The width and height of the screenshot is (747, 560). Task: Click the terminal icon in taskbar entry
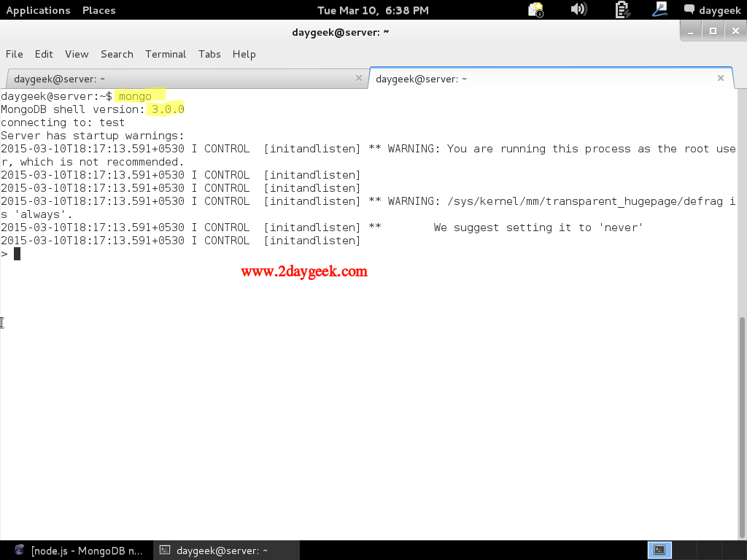coord(165,550)
